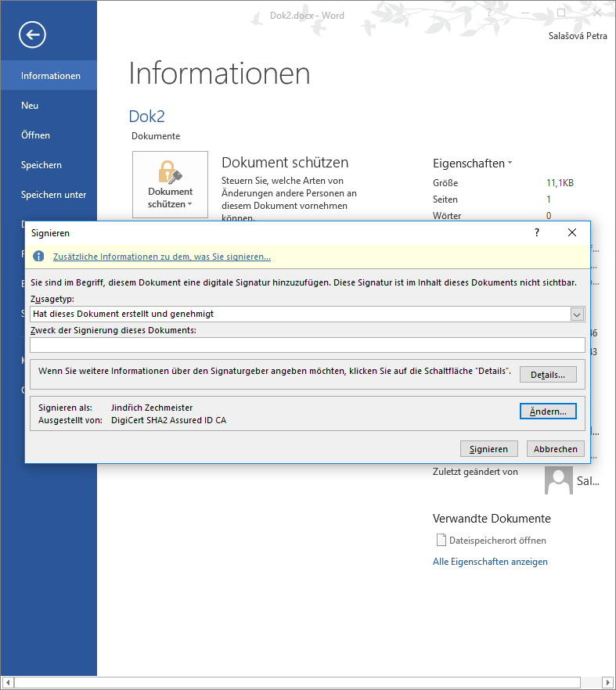Open the additional signing information link
This screenshot has height=690, width=616.
point(161,257)
